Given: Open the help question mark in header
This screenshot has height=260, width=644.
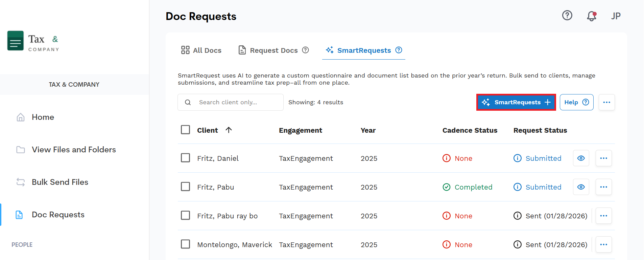Looking at the screenshot, I should pos(567,15).
